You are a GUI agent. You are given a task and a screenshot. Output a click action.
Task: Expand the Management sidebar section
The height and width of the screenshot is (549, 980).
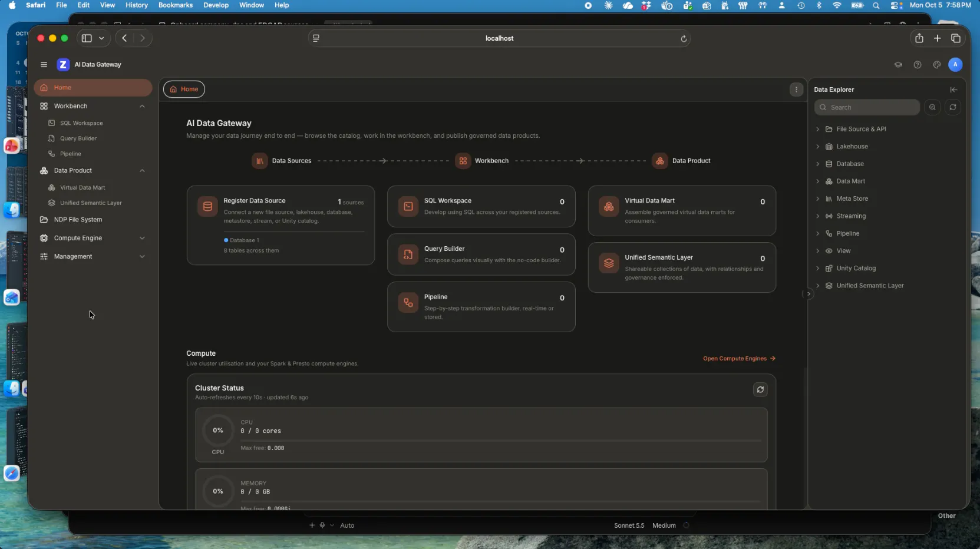pos(142,257)
